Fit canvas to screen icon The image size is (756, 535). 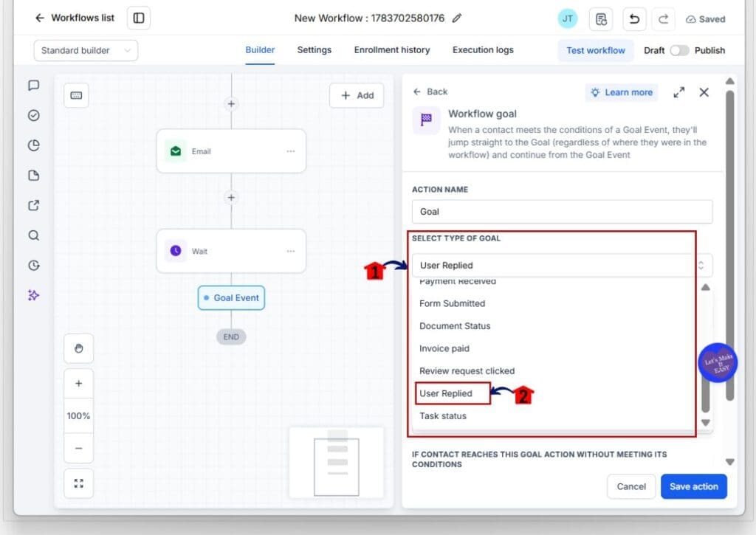click(x=78, y=483)
